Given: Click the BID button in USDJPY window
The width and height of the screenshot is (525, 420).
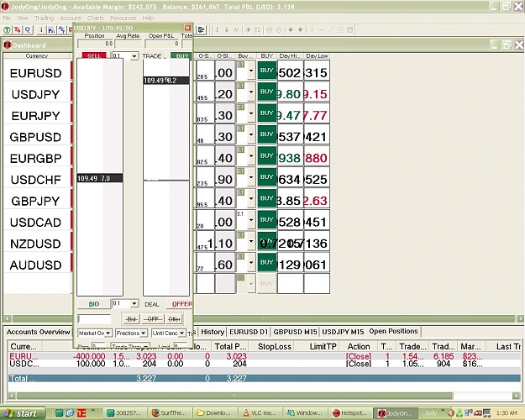Looking at the screenshot, I should click(94, 304).
